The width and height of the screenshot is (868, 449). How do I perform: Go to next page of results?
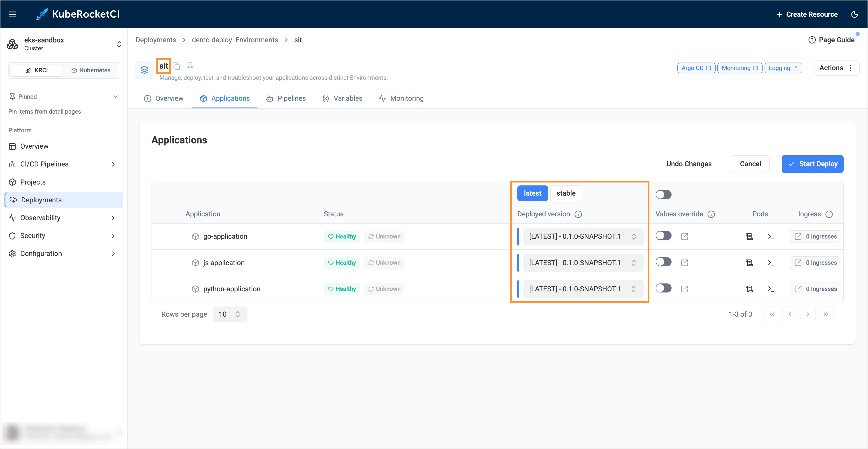click(x=808, y=314)
